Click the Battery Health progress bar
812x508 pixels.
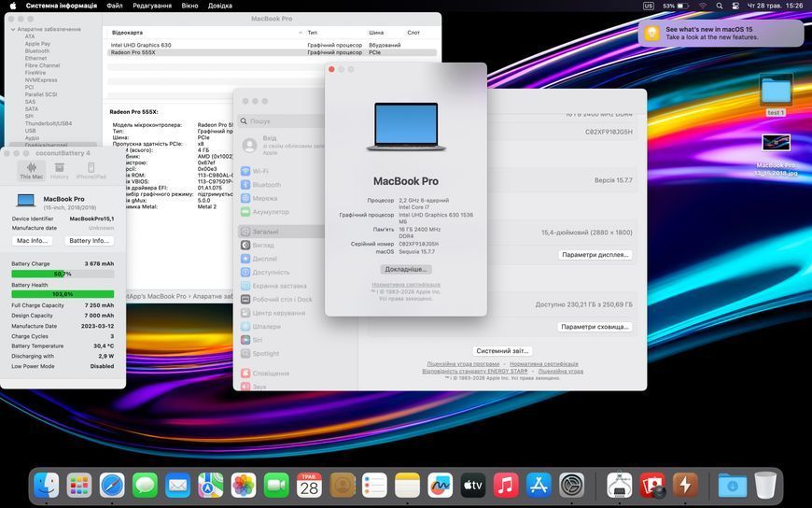point(63,294)
